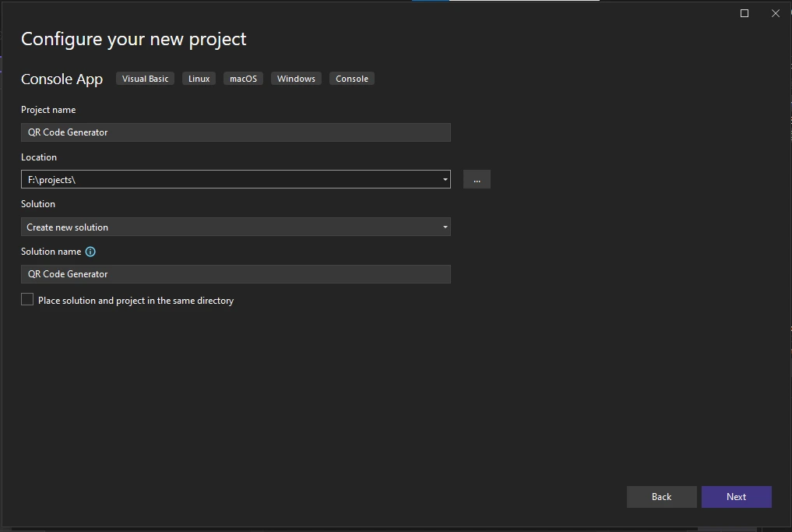Viewport: 792px width, 532px height.
Task: Click the Configure your new project title
Action: pyautogui.click(x=134, y=39)
